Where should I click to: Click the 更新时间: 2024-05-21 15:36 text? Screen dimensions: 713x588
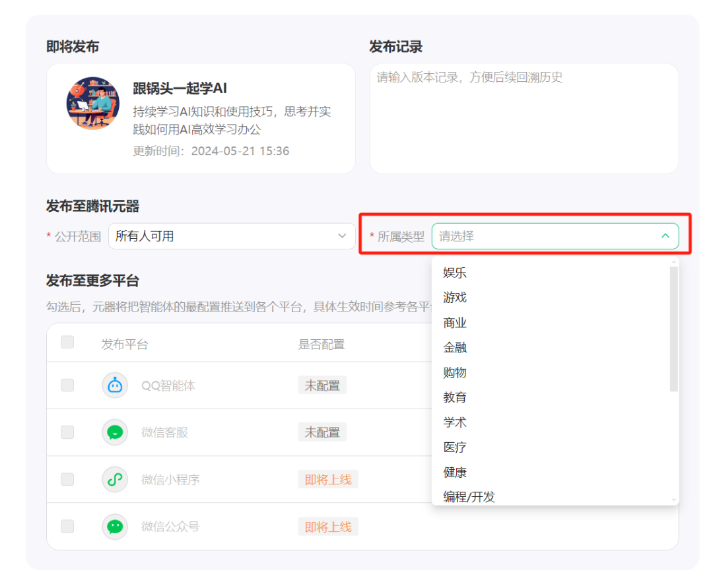click(x=211, y=151)
